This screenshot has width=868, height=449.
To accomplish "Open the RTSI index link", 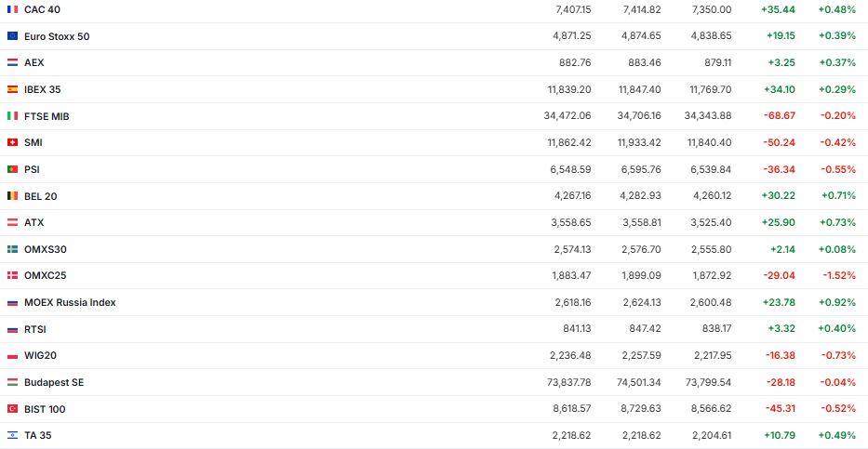I will (34, 329).
